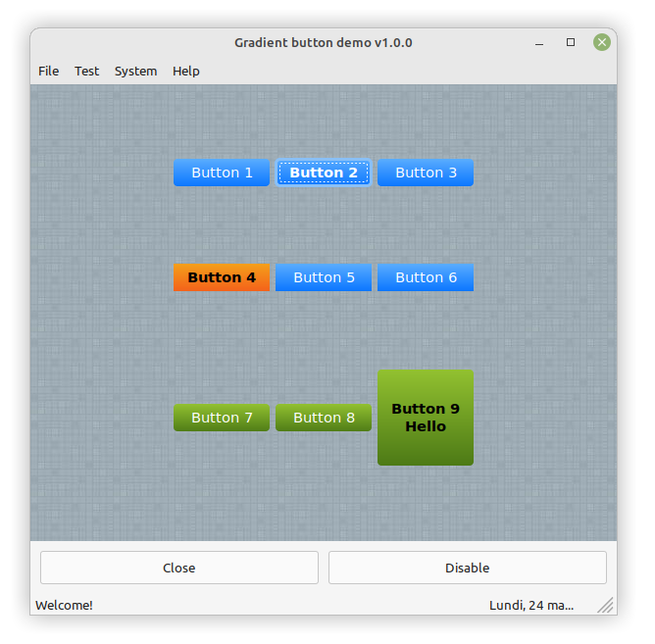Select the blue Button 6
This screenshot has height=644, width=655.
[426, 277]
